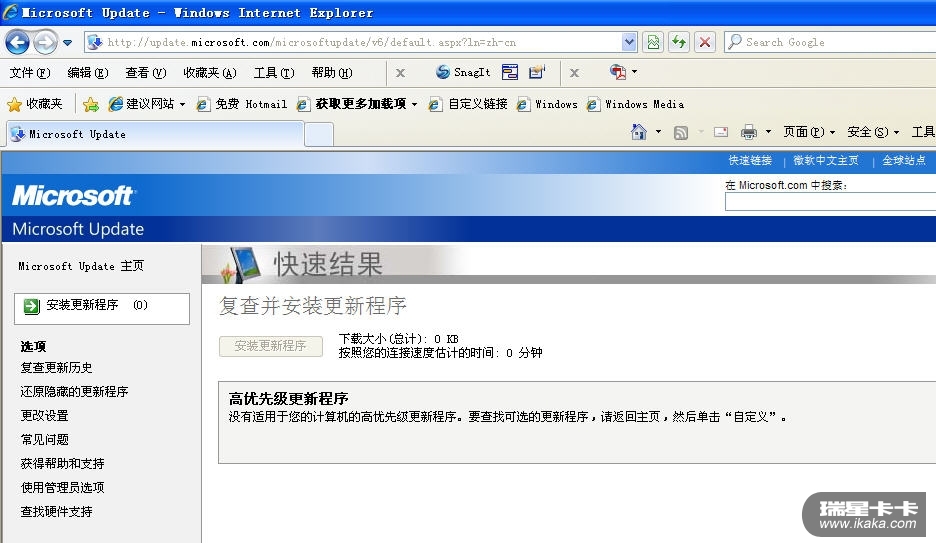Viewport: 936px width, 543px height.
Task: Open the Windows Media favorite link
Action: [635, 104]
